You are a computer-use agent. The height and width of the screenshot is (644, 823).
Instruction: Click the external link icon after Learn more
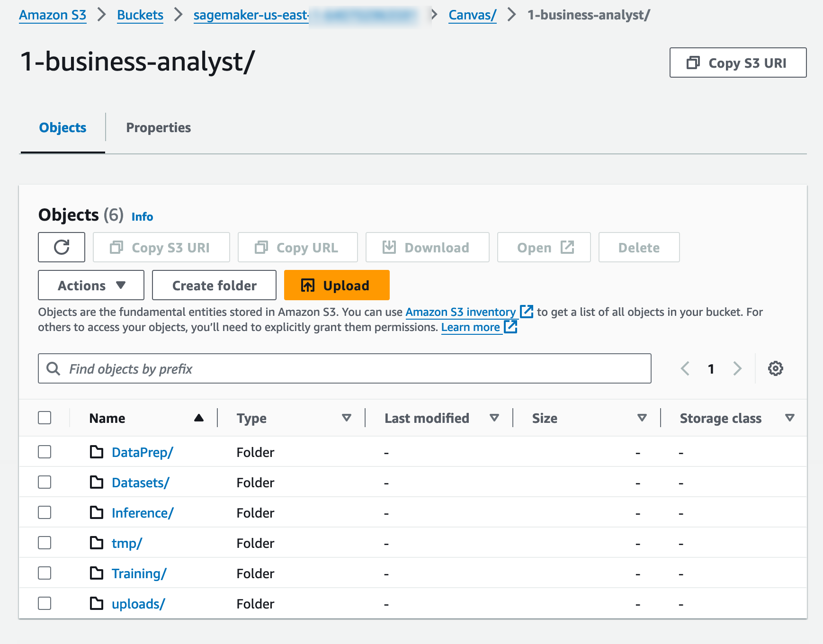[x=510, y=327]
